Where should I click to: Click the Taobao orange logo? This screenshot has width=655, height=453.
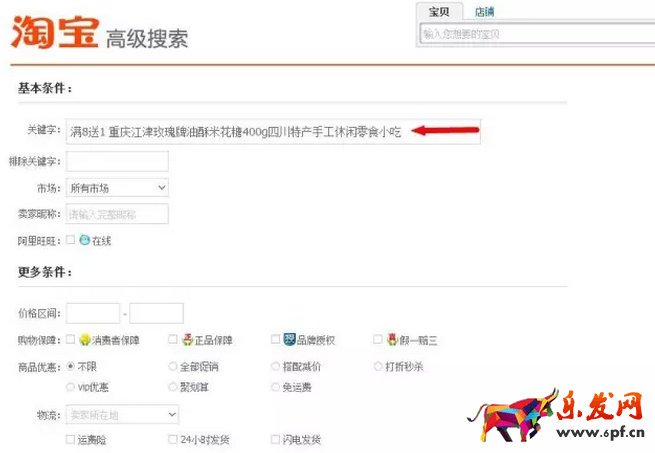coord(55,32)
